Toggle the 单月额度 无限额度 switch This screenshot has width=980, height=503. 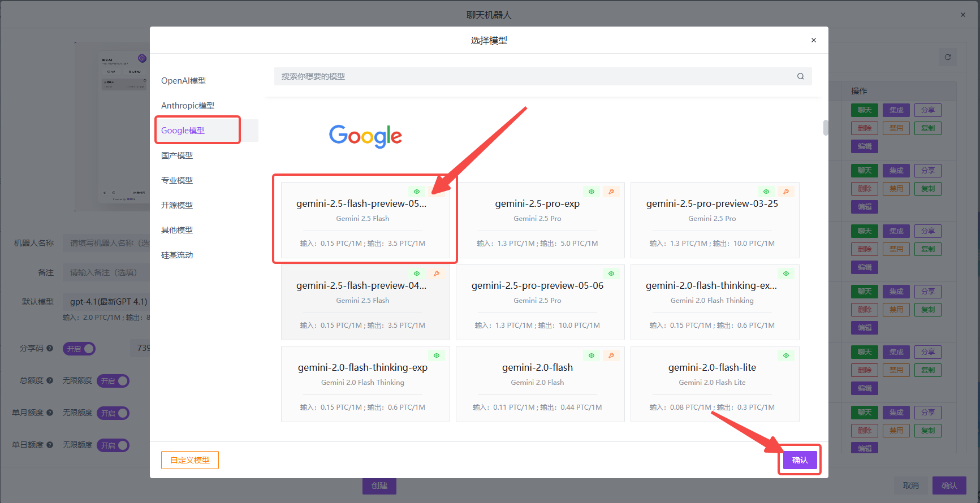113,413
